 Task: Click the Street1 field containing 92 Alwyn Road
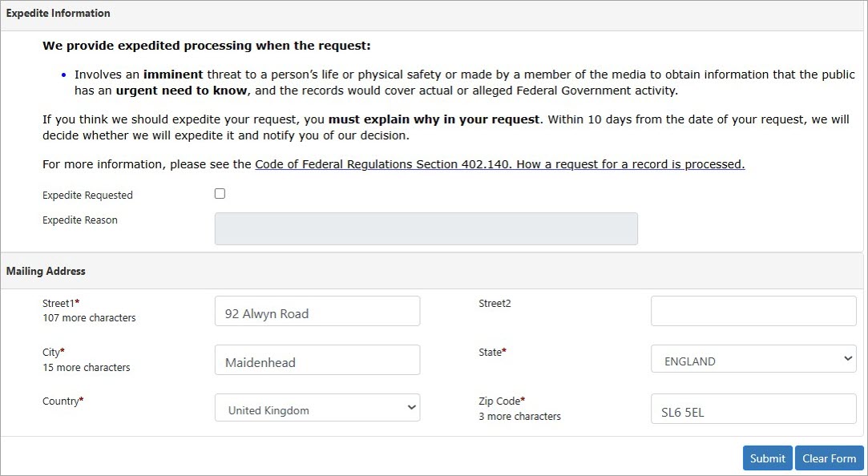(317, 311)
